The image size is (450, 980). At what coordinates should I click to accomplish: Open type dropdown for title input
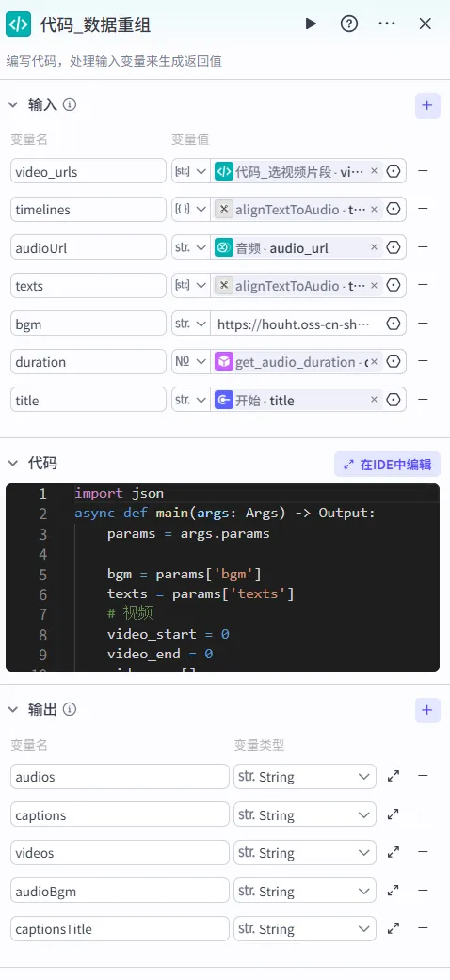[x=191, y=400]
